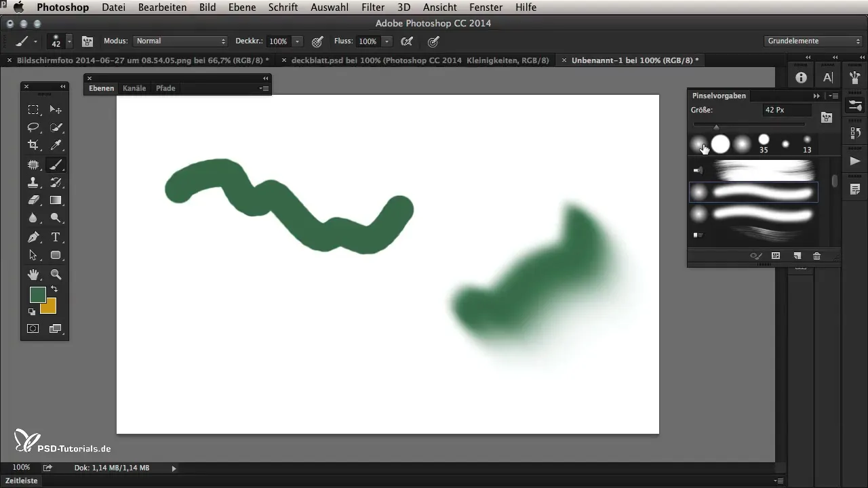The image size is (868, 488).
Task: Select the Rectangular Marquee tool
Action: (33, 110)
